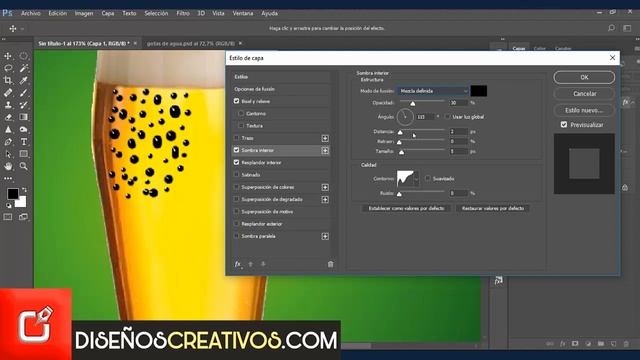Click the fx add-effect icon in the styles list
Viewport: 640px width, 360px height.
(x=238, y=264)
